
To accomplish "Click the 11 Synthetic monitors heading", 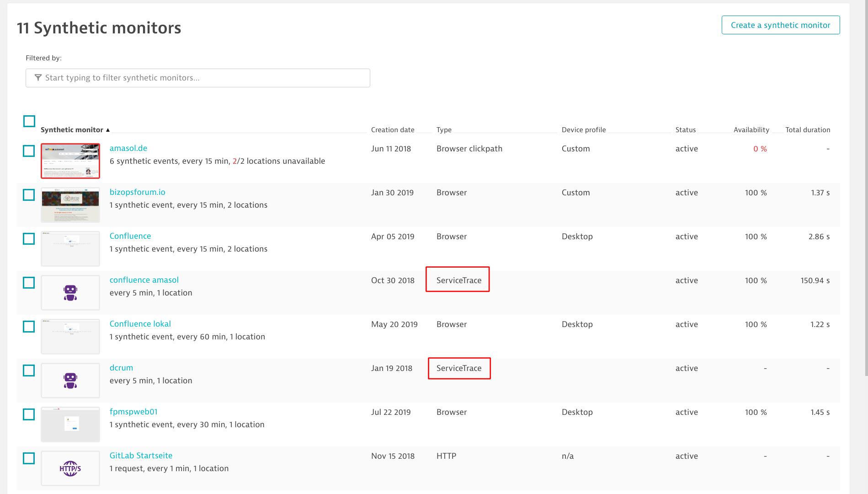I will click(99, 28).
